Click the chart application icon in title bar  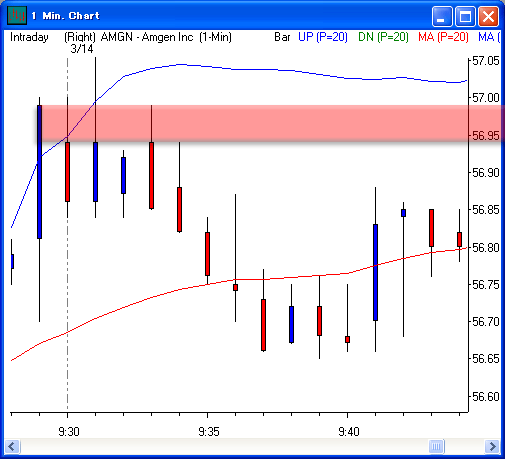click(x=17, y=15)
